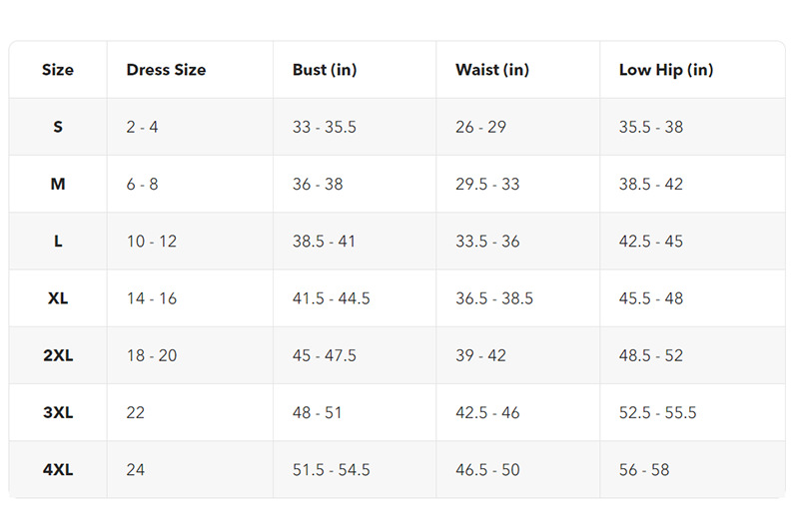This screenshot has height=532, width=799.
Task: Click the Dress Size column header
Action: tap(166, 70)
